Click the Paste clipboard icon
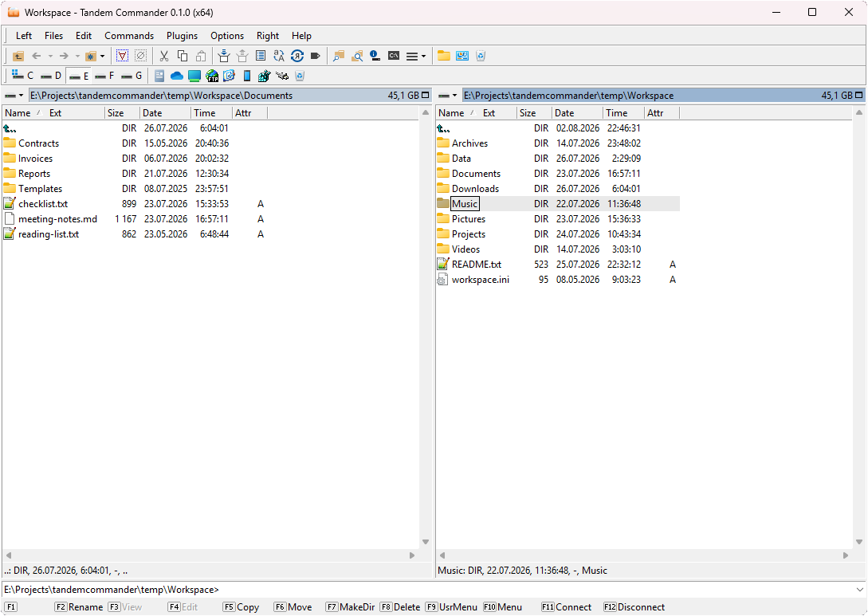This screenshot has height=616, width=868. tap(201, 56)
